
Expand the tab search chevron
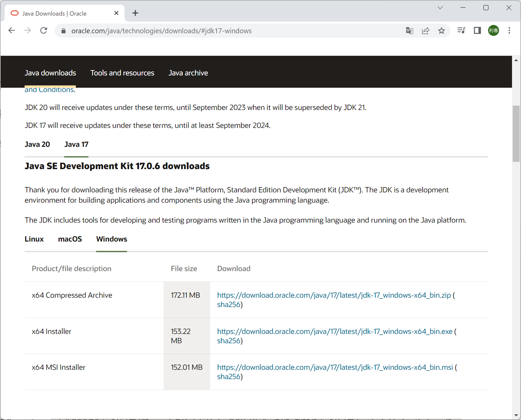point(440,8)
